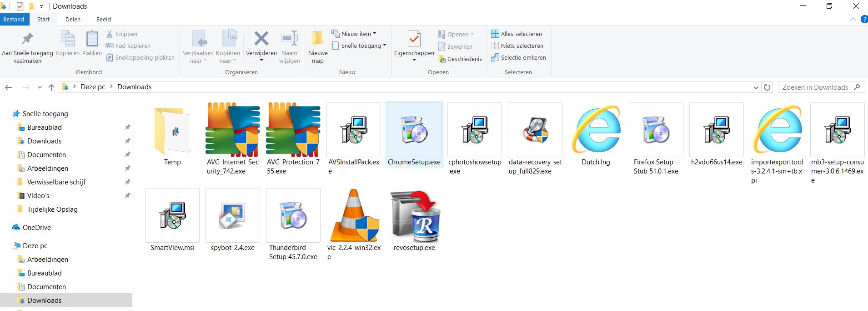The image size is (868, 311).
Task: Click Eigenschappen properties icon
Action: click(x=414, y=39)
